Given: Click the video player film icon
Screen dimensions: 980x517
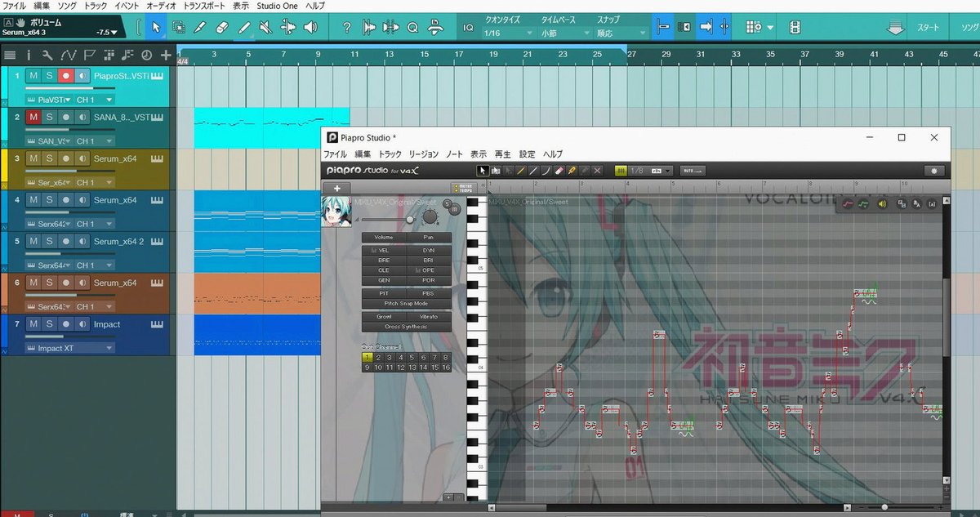Looking at the screenshot, I should (795, 27).
